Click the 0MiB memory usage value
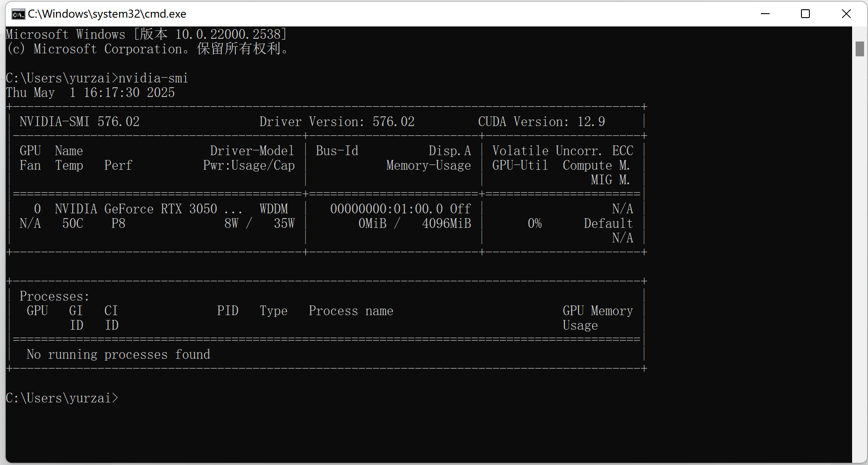 pyautogui.click(x=373, y=223)
